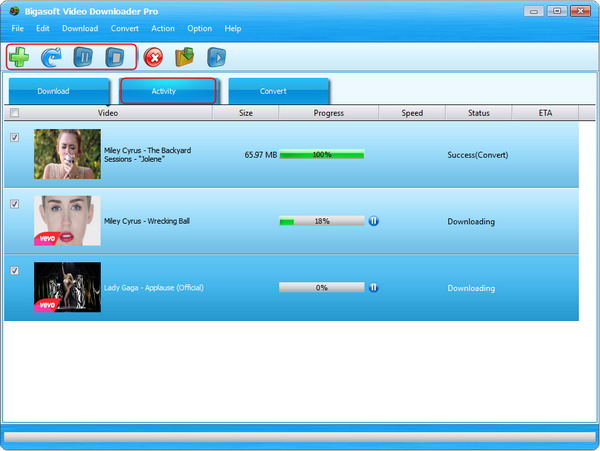Viewport: 600px width, 451px height.
Task: Select the Wrecking Ball thumbnail
Action: (x=67, y=221)
